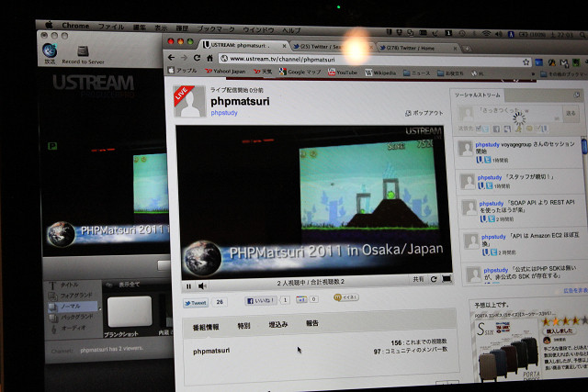
Task: Select バックグランド layer in Ustream Producer
Action: click(71, 318)
